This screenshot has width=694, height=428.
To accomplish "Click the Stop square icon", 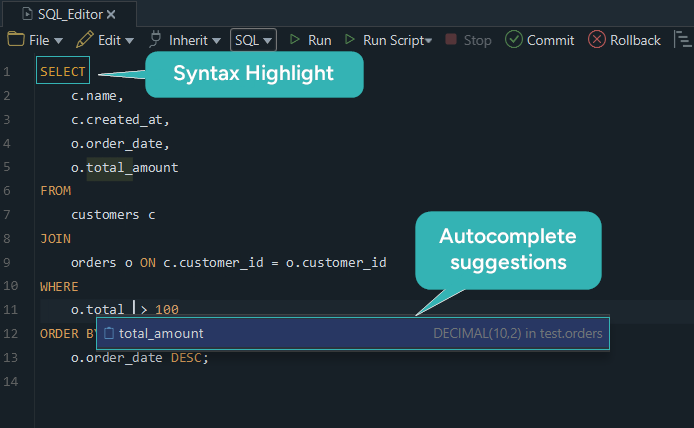I will coord(451,39).
